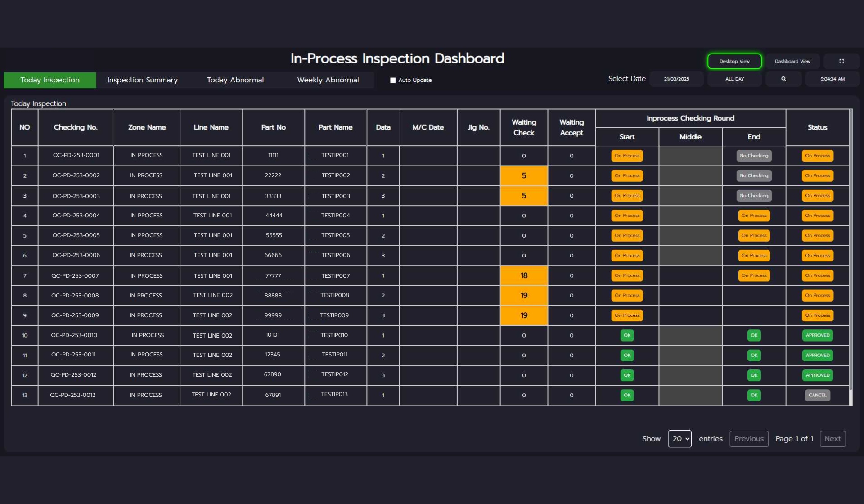Select checking number QC-PD-253-0005 cell
This screenshot has width=864, height=504.
(x=76, y=235)
